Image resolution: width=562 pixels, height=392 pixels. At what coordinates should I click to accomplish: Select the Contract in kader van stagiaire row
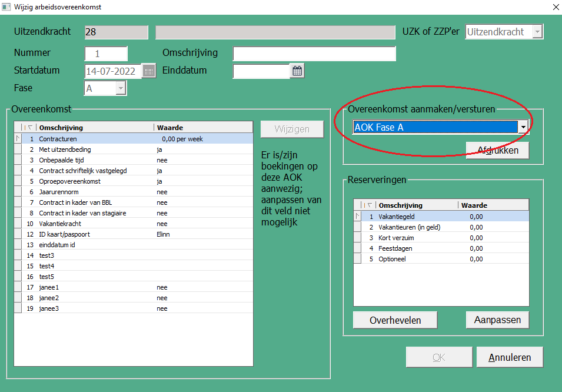pyautogui.click(x=134, y=213)
